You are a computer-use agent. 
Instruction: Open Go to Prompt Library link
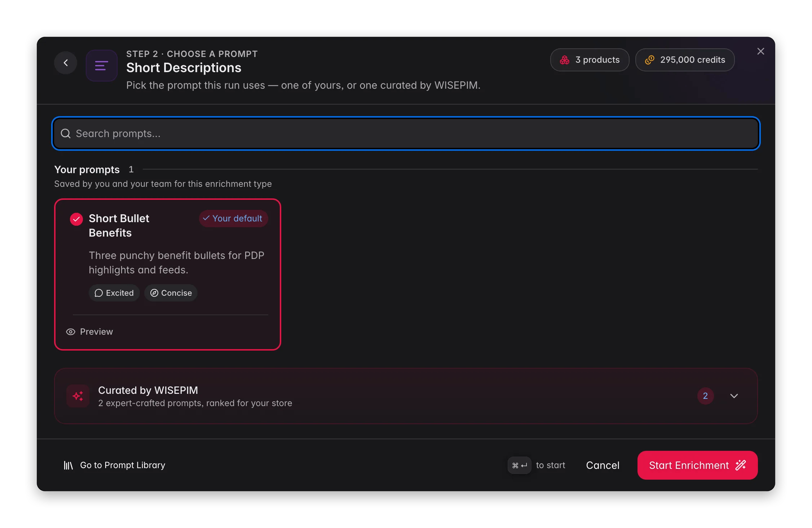[x=114, y=465]
